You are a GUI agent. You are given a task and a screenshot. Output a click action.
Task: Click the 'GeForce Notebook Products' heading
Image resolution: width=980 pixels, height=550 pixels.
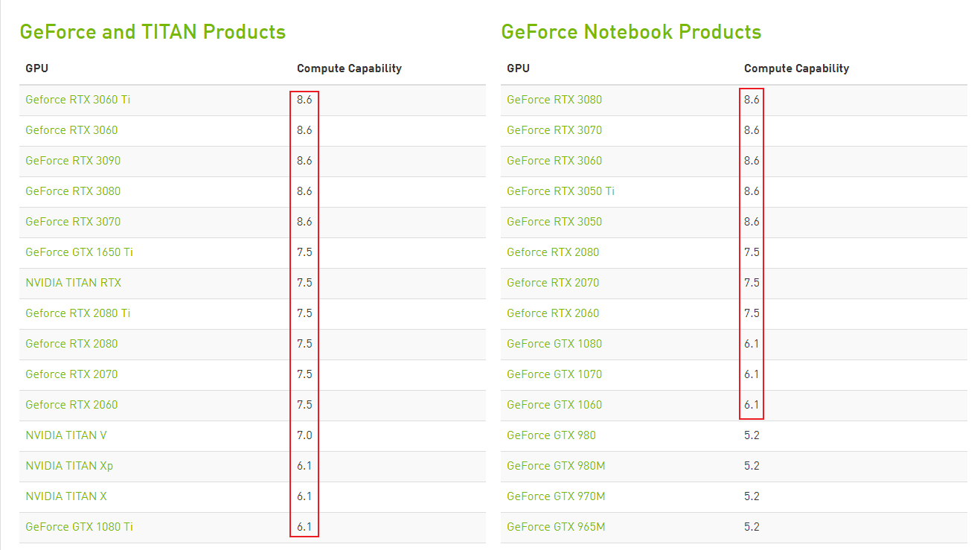(631, 33)
